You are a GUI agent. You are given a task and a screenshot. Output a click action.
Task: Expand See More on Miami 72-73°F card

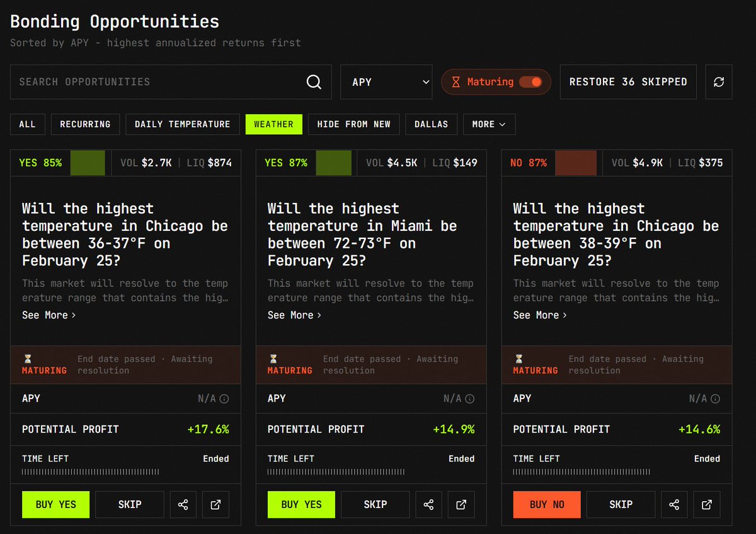(x=294, y=315)
